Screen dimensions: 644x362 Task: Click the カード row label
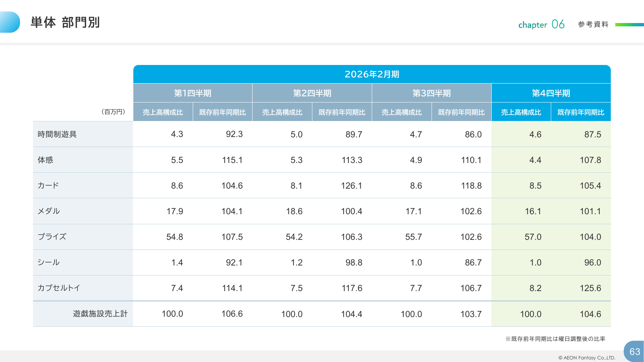pos(48,185)
